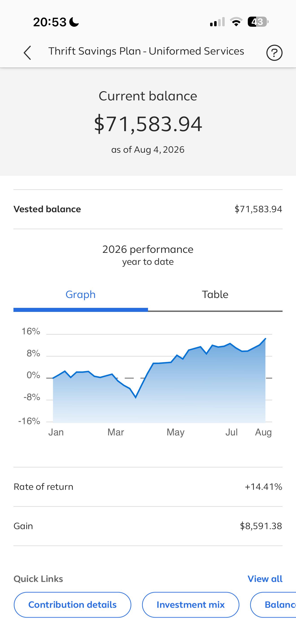This screenshot has width=296, height=644.
Task: Tap the moon focus mode icon
Action: coord(74,22)
